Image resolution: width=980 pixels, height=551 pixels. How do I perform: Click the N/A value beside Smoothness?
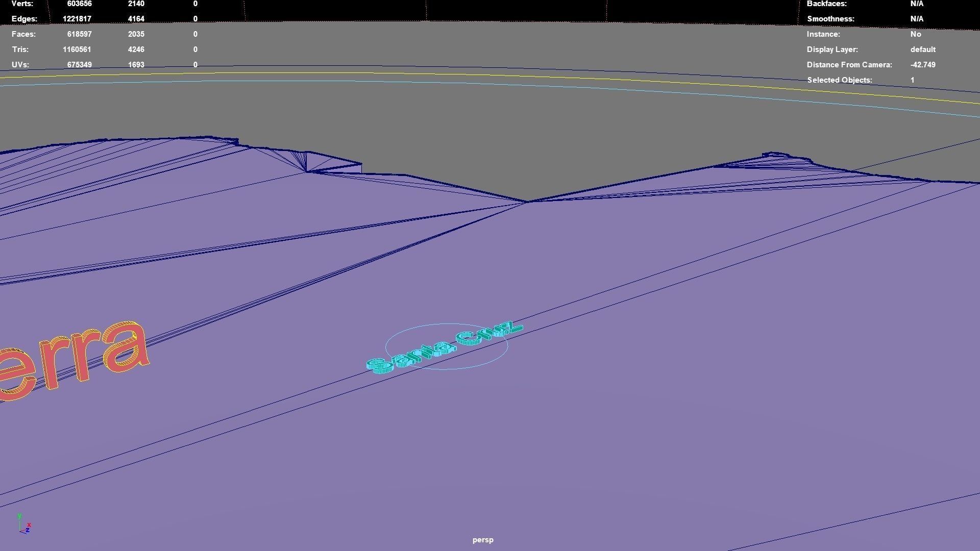tap(917, 19)
